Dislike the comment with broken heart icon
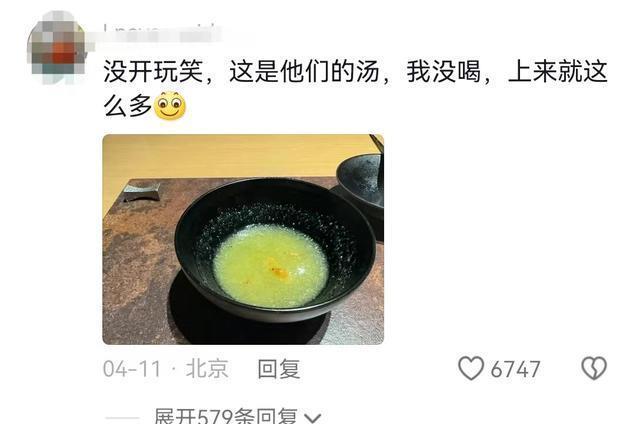 (x=594, y=369)
